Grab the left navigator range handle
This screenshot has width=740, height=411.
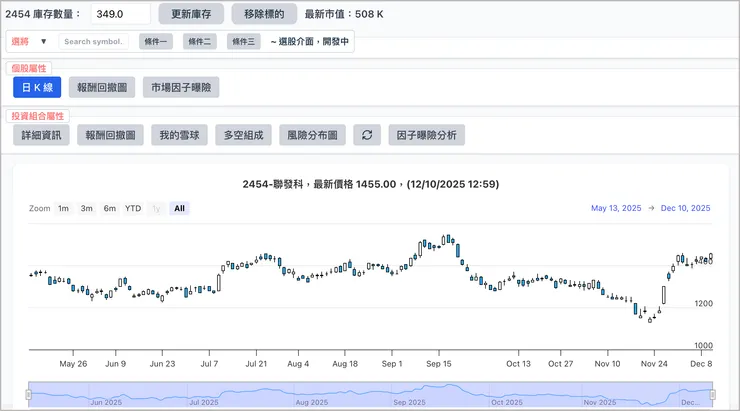tap(29, 394)
